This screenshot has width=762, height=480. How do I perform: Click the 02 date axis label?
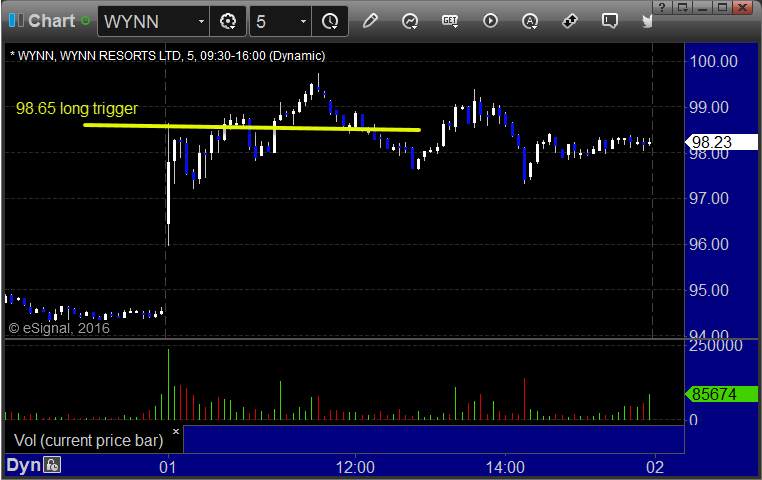[655, 467]
